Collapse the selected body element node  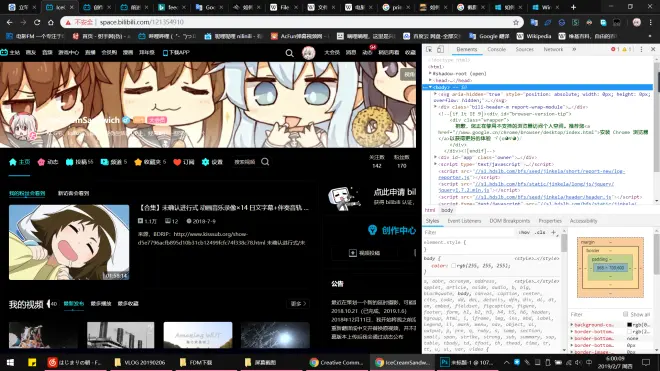[x=430, y=87]
